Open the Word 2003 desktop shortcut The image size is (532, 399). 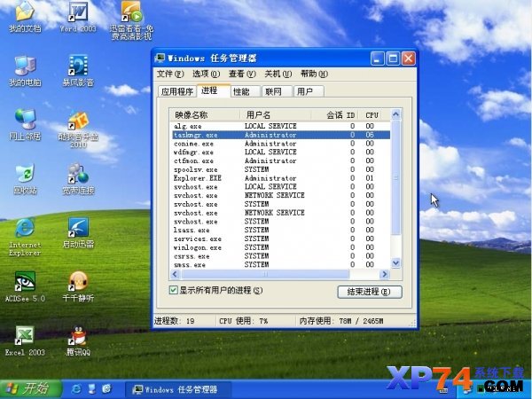[78, 16]
